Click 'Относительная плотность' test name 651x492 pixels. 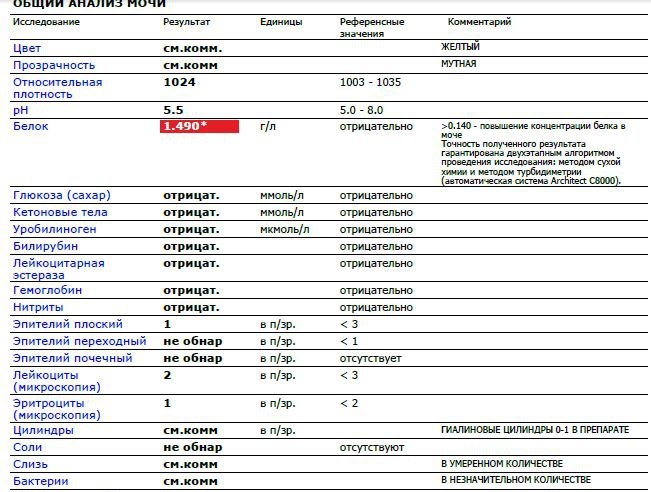tap(58, 88)
